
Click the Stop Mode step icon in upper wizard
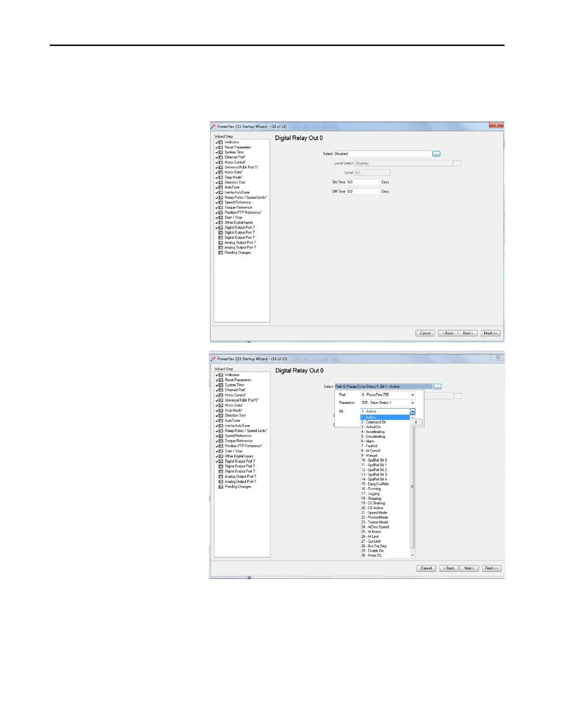pyautogui.click(x=221, y=177)
